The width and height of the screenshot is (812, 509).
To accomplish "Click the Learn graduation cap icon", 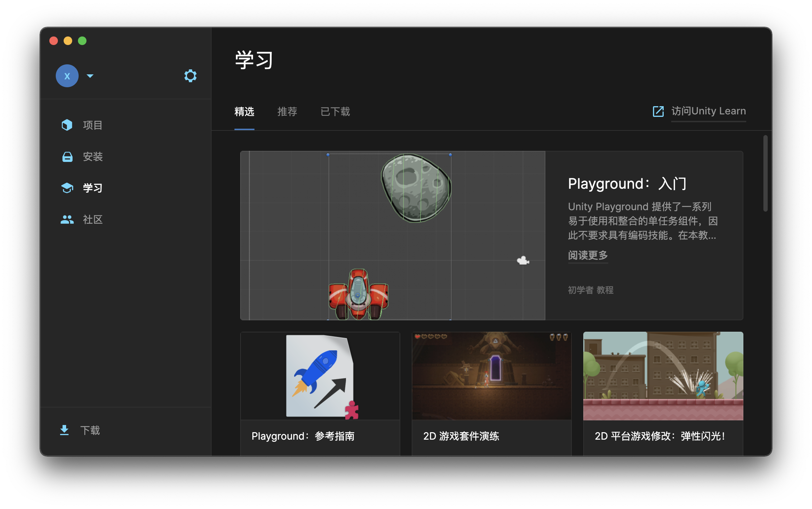I will click(67, 188).
